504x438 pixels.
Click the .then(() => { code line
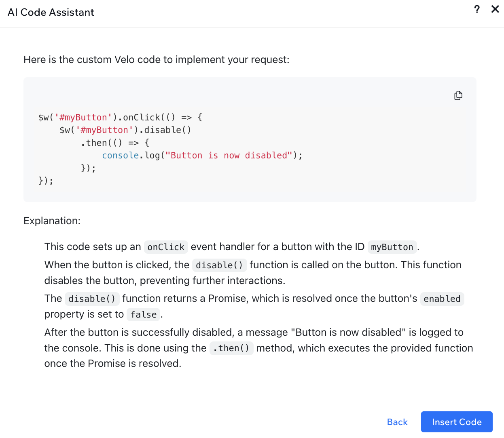[x=115, y=143]
